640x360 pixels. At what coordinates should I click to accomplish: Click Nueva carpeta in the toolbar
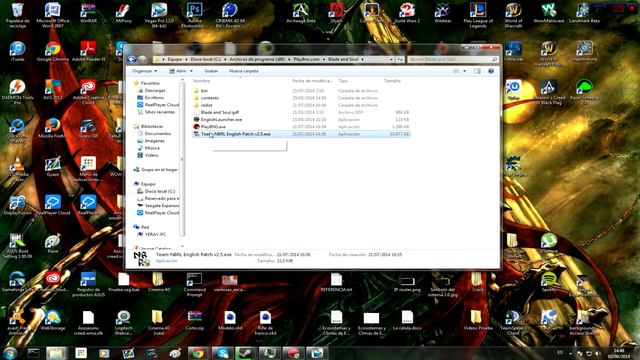point(244,71)
